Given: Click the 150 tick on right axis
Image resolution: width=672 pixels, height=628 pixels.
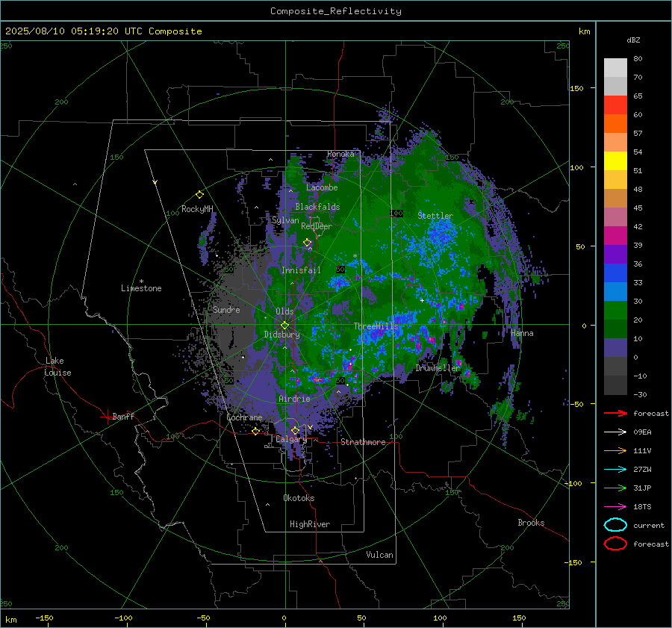Looking at the screenshot, I should pos(576,88).
